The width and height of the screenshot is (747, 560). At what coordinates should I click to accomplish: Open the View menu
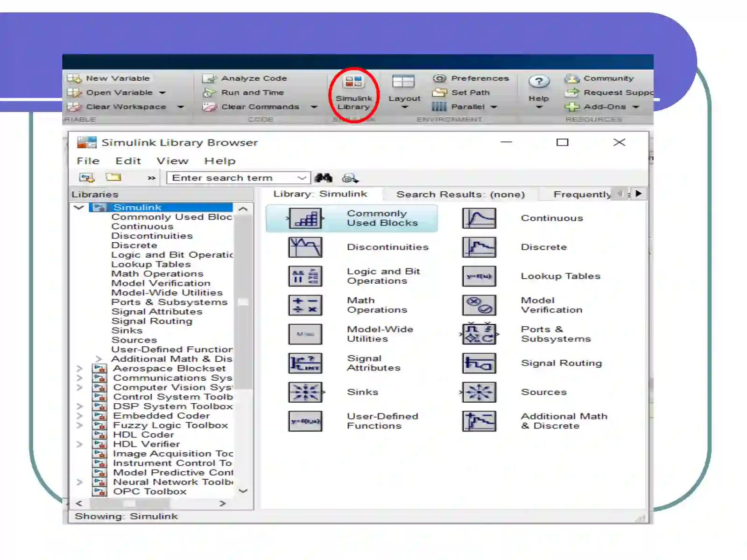(173, 161)
